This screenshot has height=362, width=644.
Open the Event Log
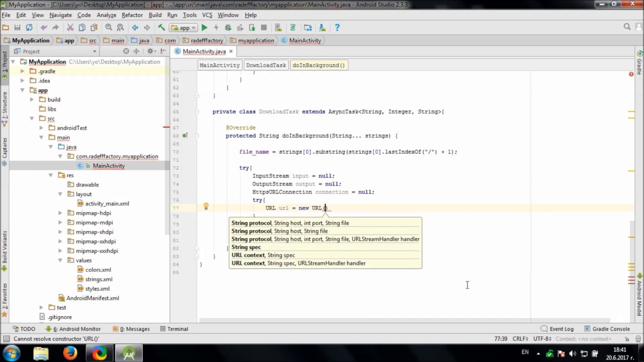click(557, 329)
